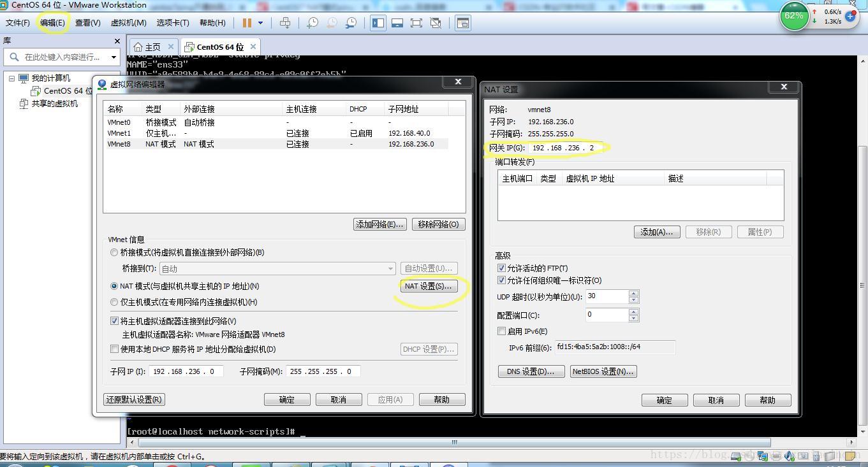Select 仅主机模式 radio button
The image size is (868, 467).
[x=114, y=303]
